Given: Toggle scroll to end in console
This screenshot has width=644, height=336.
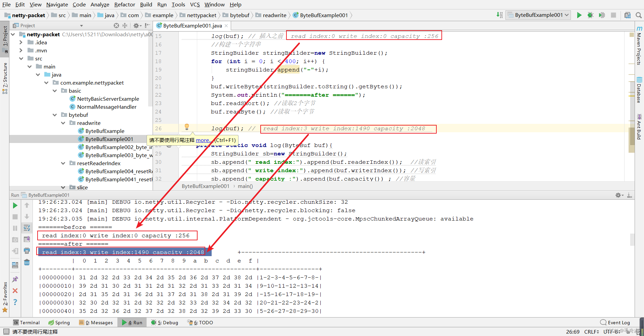Looking at the screenshot, I should click(x=27, y=239).
